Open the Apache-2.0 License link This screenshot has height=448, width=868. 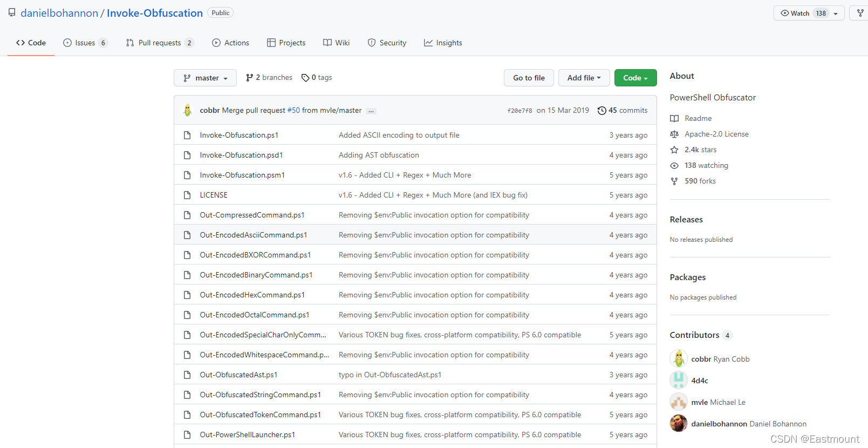pyautogui.click(x=709, y=134)
